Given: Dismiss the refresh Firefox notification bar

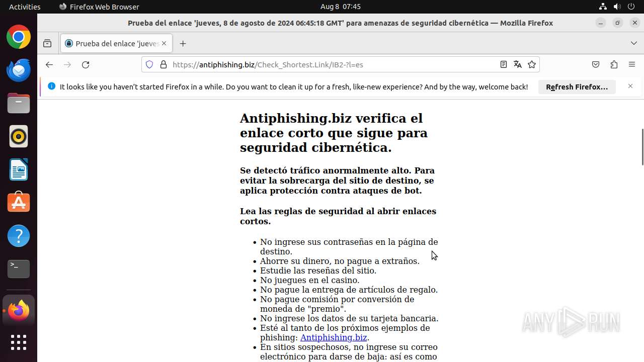Looking at the screenshot, I should coord(630,86).
